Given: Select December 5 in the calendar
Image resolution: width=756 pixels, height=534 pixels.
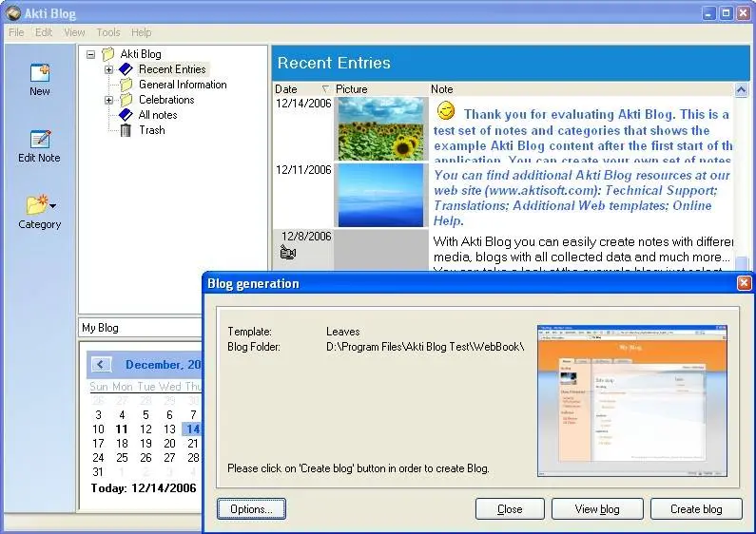Looking at the screenshot, I should pos(145,415).
